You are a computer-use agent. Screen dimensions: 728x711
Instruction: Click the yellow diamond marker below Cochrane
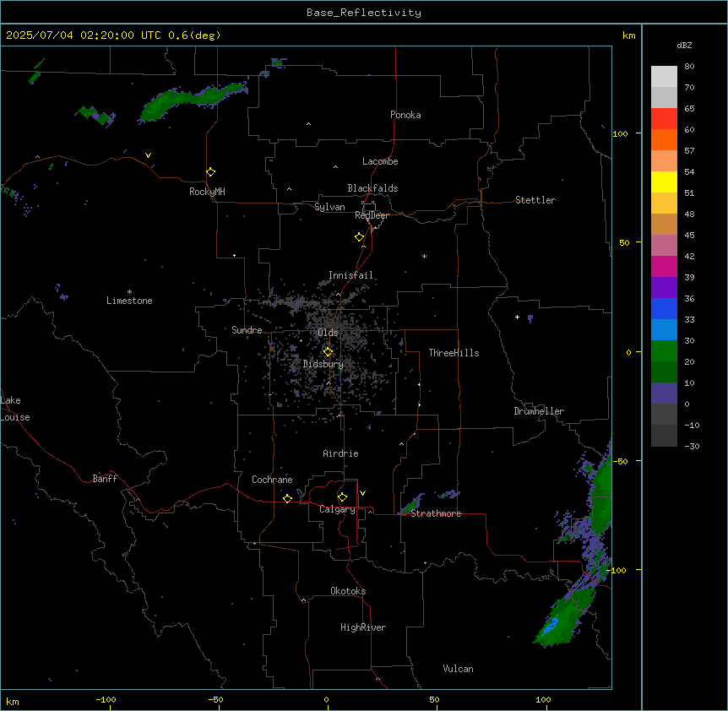(287, 498)
